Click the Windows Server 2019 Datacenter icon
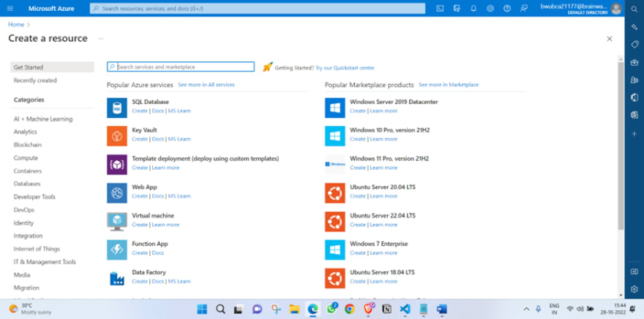This screenshot has width=644, height=319. click(335, 108)
